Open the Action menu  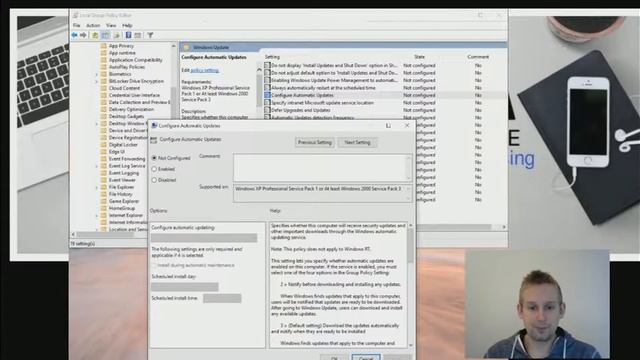pyautogui.click(x=93, y=25)
